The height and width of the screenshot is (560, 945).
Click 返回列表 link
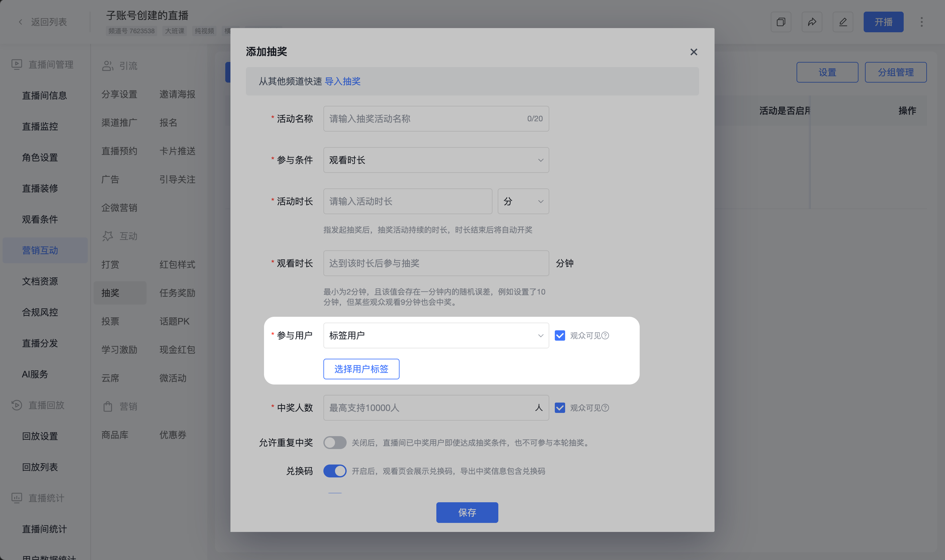(x=49, y=22)
